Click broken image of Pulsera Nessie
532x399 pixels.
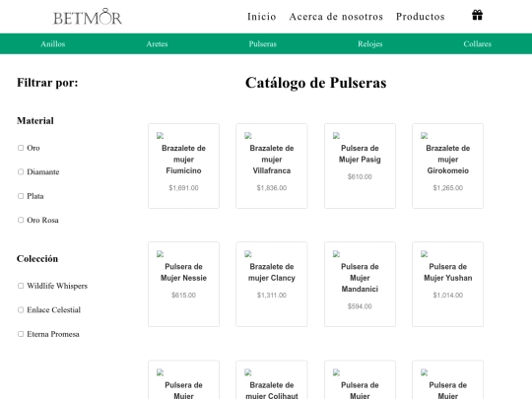pos(161,254)
